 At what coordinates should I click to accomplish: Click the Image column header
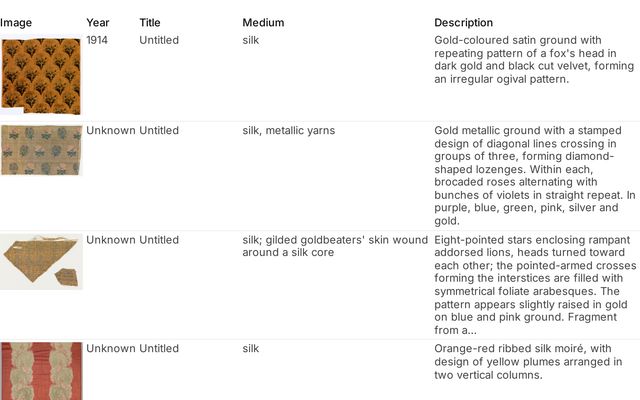(16, 22)
